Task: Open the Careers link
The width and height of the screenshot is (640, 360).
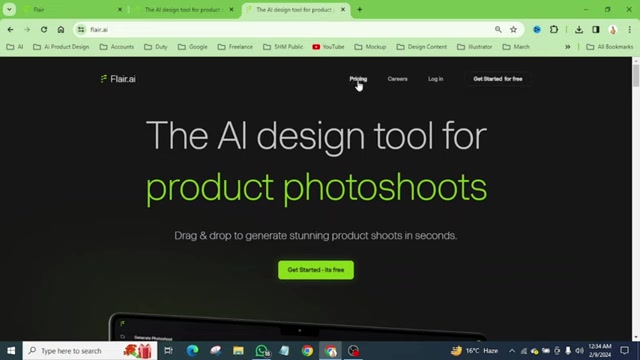Action: pos(398,79)
